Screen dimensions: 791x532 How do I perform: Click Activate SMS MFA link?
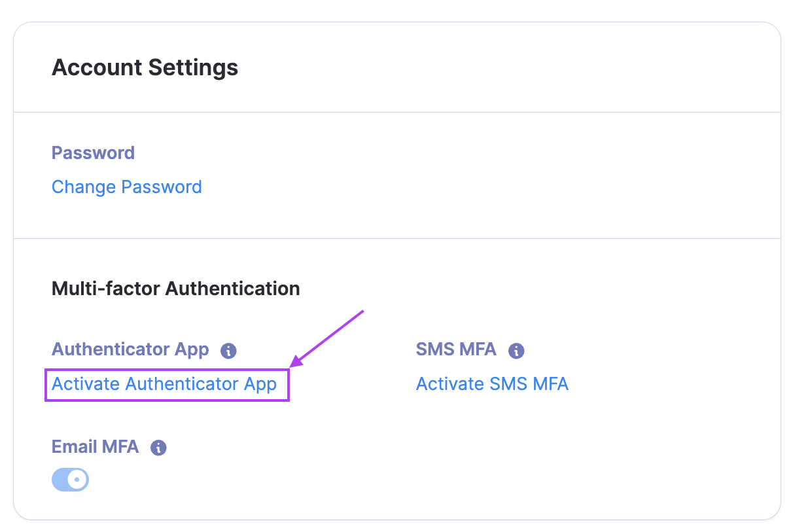[x=492, y=384]
